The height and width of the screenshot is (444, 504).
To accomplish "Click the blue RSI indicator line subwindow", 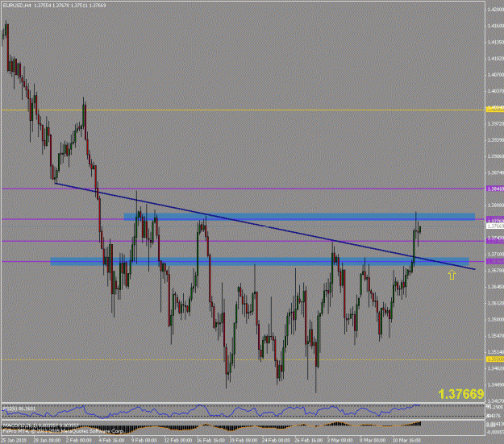I will 243,411.
